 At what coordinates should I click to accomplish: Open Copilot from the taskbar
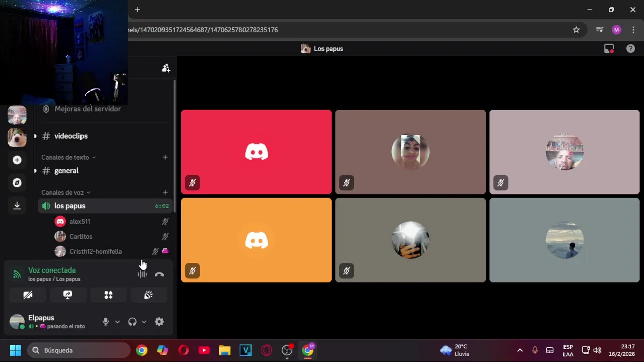point(163,350)
